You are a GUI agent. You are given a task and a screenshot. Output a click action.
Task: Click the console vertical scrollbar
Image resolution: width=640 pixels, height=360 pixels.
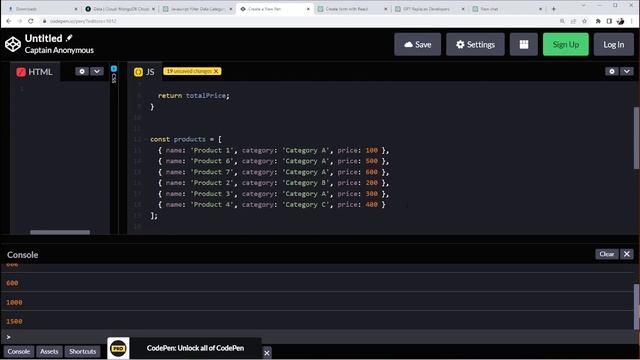[x=636, y=306]
